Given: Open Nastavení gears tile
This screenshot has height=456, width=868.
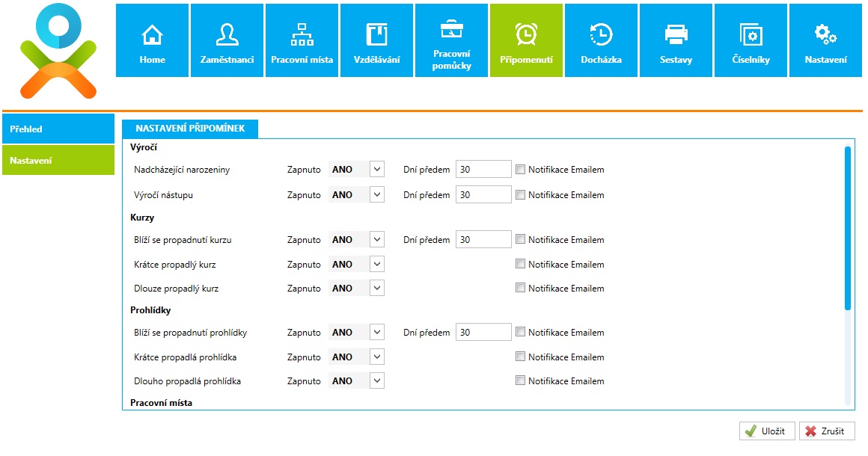Looking at the screenshot, I should coord(825,40).
